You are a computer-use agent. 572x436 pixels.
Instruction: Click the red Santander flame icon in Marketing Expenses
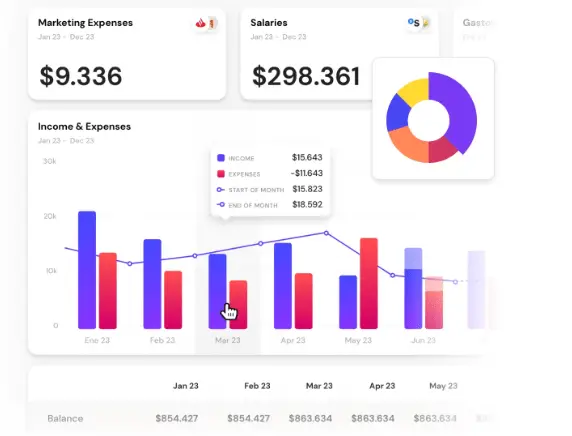200,24
